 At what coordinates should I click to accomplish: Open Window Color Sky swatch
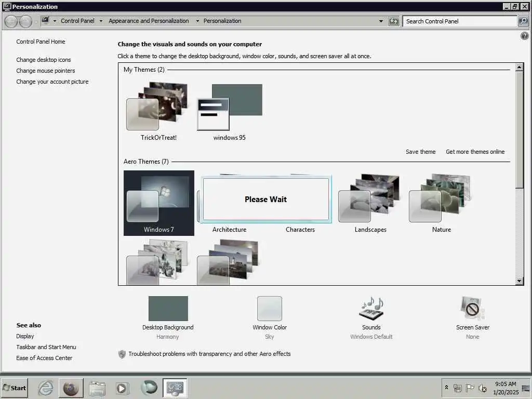click(x=270, y=309)
